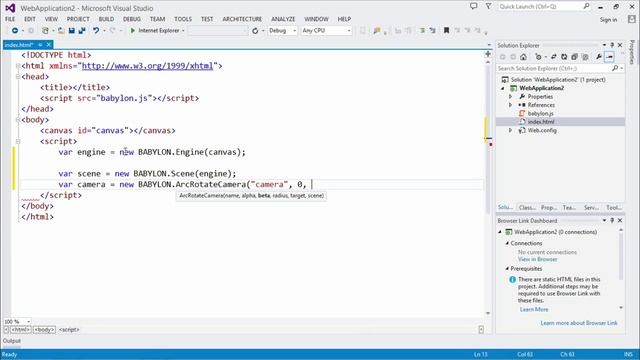Click the Pending Changes Filter icon in Solution Explorer
This screenshot has height=360, width=640.
538,57
